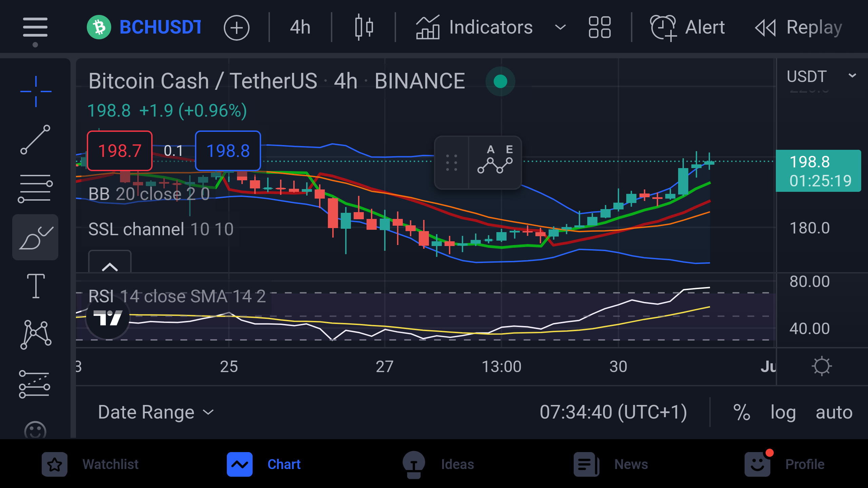This screenshot has height=488, width=868.
Task: Open the Fibonacci retracement tools
Action: [35, 188]
